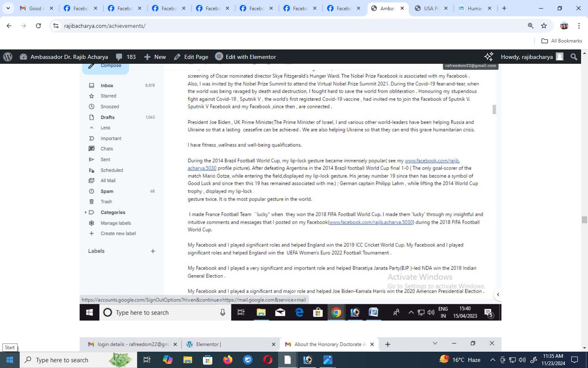
Task: Open the AI sparkle assistant icon
Action: [x=488, y=56]
